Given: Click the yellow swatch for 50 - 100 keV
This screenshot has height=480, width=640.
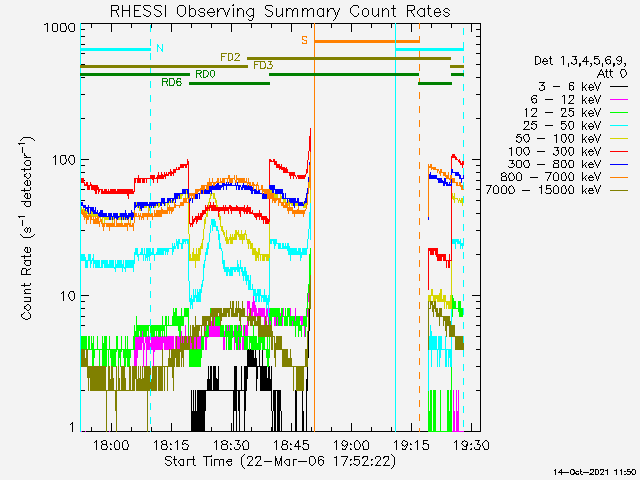Looking at the screenshot, I should pyautogui.click(x=619, y=139).
